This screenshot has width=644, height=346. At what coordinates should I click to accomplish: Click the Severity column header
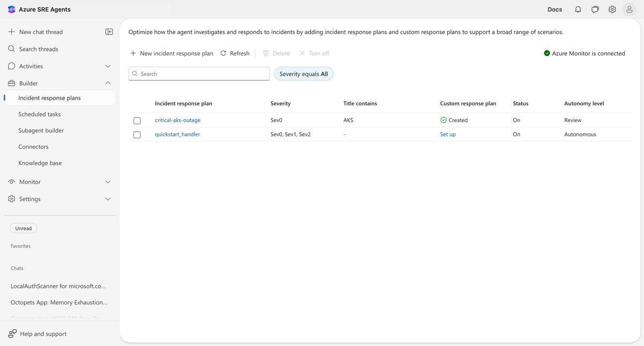pos(281,103)
